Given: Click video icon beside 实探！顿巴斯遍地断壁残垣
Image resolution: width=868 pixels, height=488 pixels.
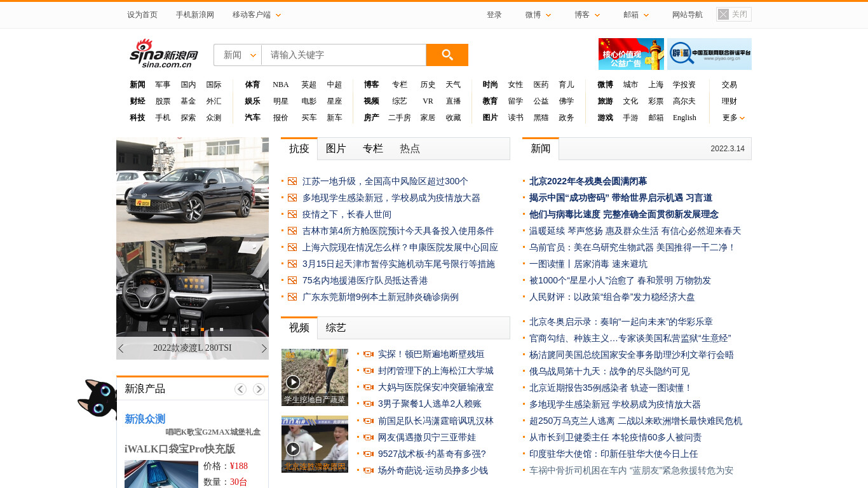Looking at the screenshot, I should 368,354.
